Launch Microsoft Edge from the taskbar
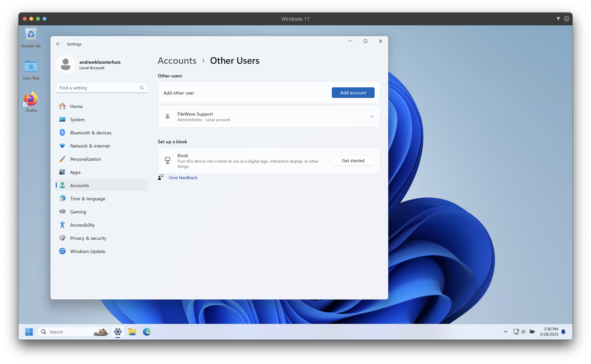The width and height of the screenshot is (591, 364). coord(147,332)
